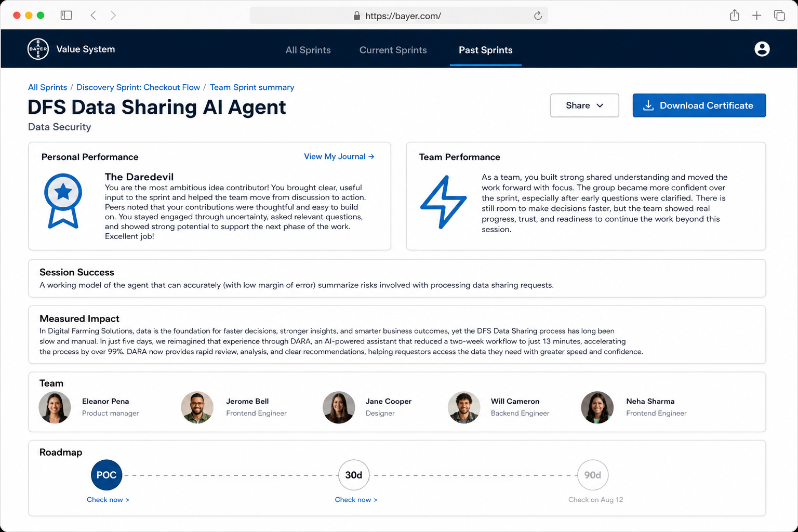Click the Jerome Bell name
This screenshot has width=798, height=532.
coord(247,401)
